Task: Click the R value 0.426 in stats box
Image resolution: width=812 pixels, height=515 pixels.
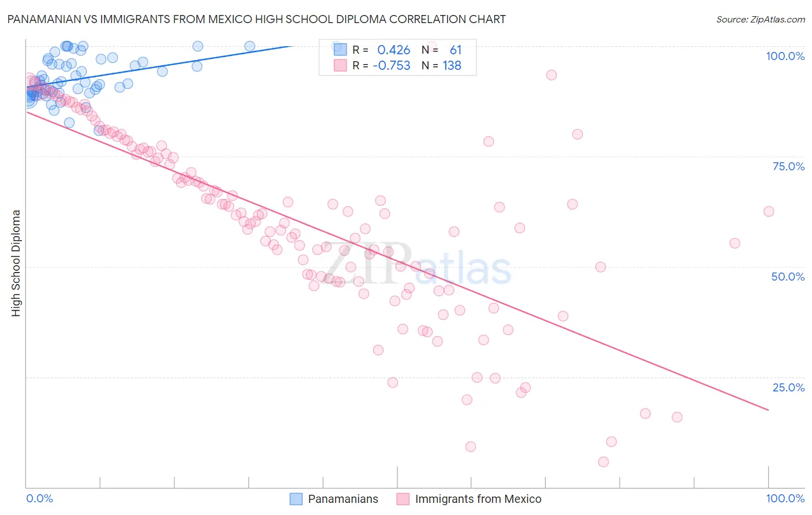Action: pos(394,50)
